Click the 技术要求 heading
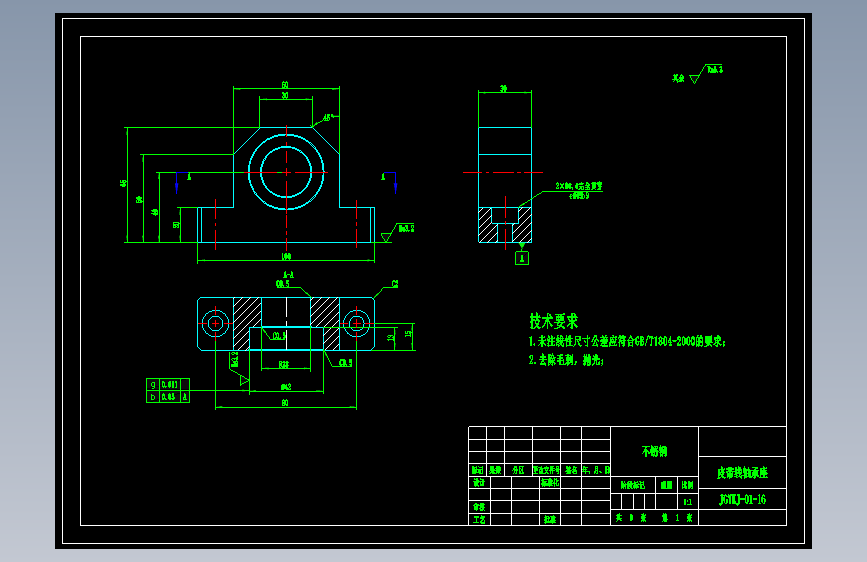 (553, 321)
